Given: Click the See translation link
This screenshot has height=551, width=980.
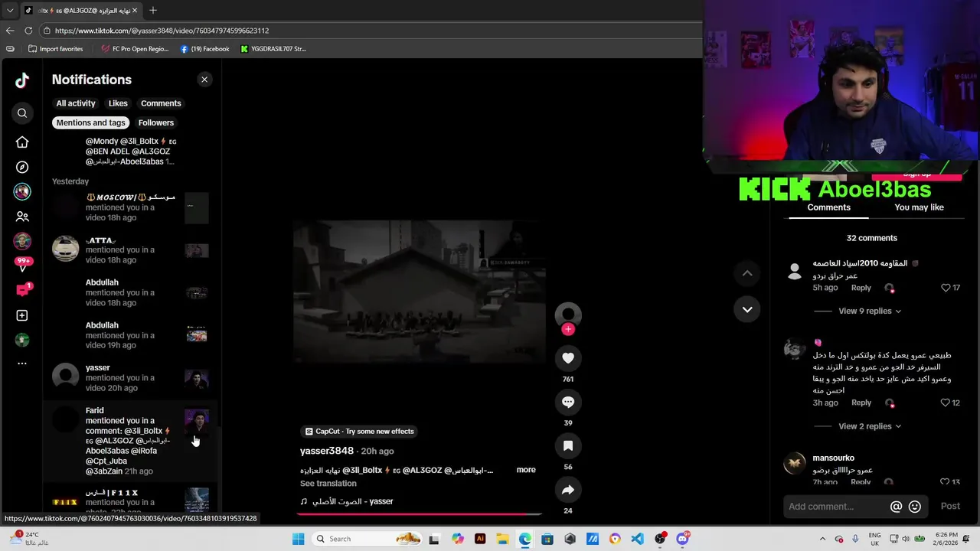Looking at the screenshot, I should point(328,484).
